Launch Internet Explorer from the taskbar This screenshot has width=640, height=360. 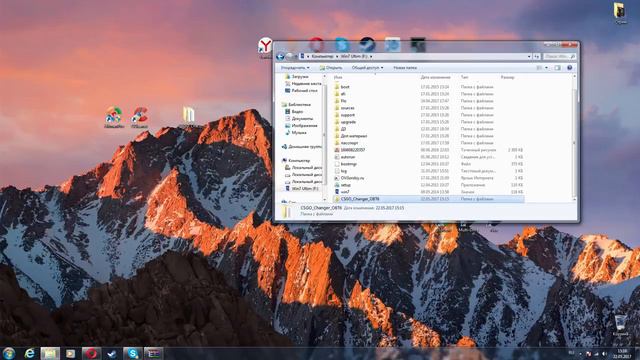[29, 353]
